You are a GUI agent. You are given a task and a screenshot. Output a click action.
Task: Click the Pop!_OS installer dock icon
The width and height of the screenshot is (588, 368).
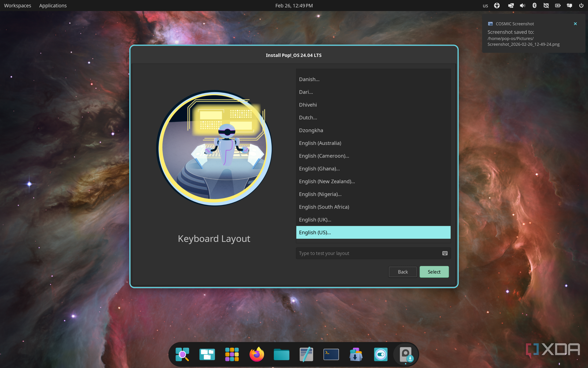[x=406, y=354]
